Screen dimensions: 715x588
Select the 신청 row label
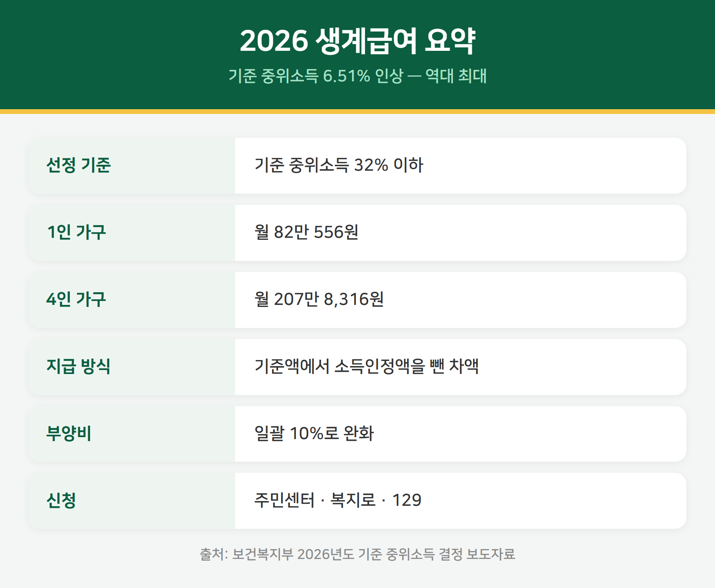(61, 500)
